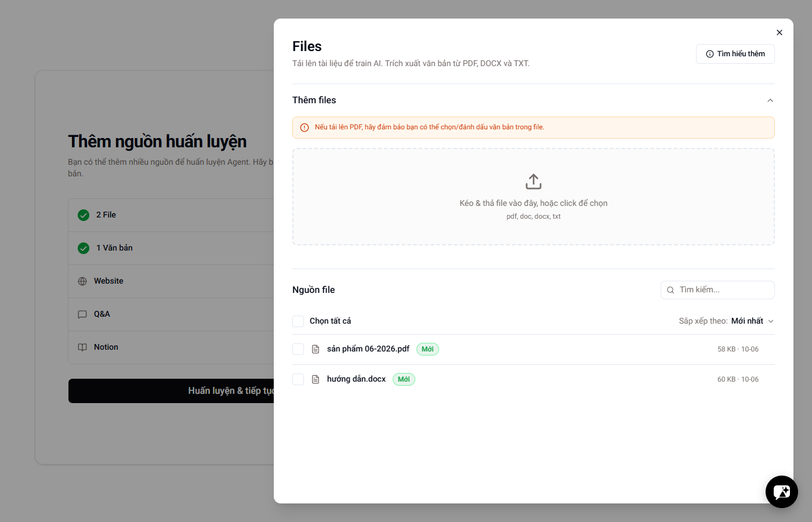Click the file name sản phẩm 06-2026.pdf
812x522 pixels.
368,349
